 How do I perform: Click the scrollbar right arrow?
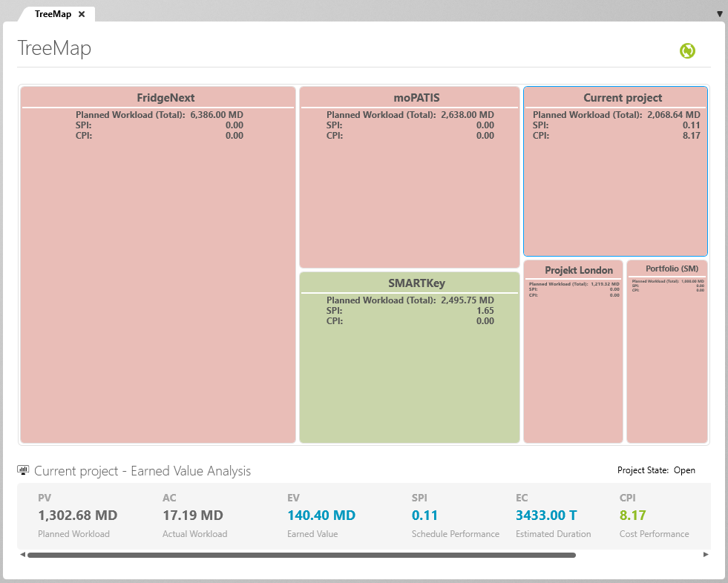(x=705, y=554)
